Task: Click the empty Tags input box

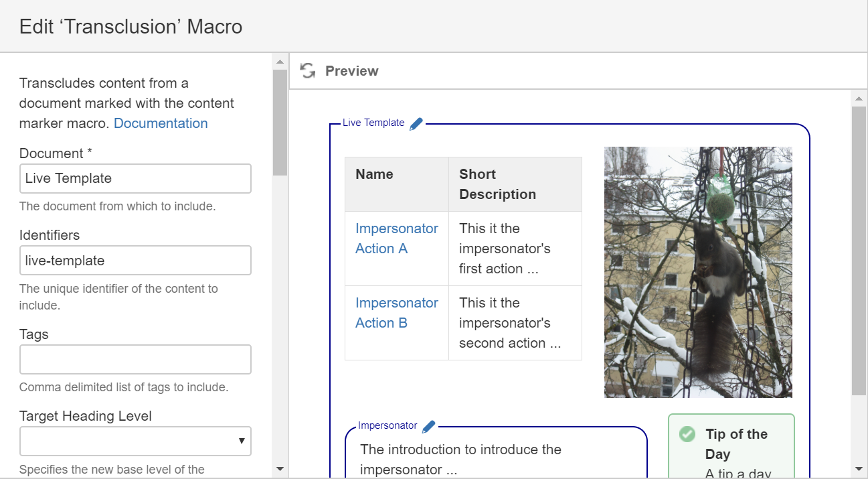Action: [135, 360]
